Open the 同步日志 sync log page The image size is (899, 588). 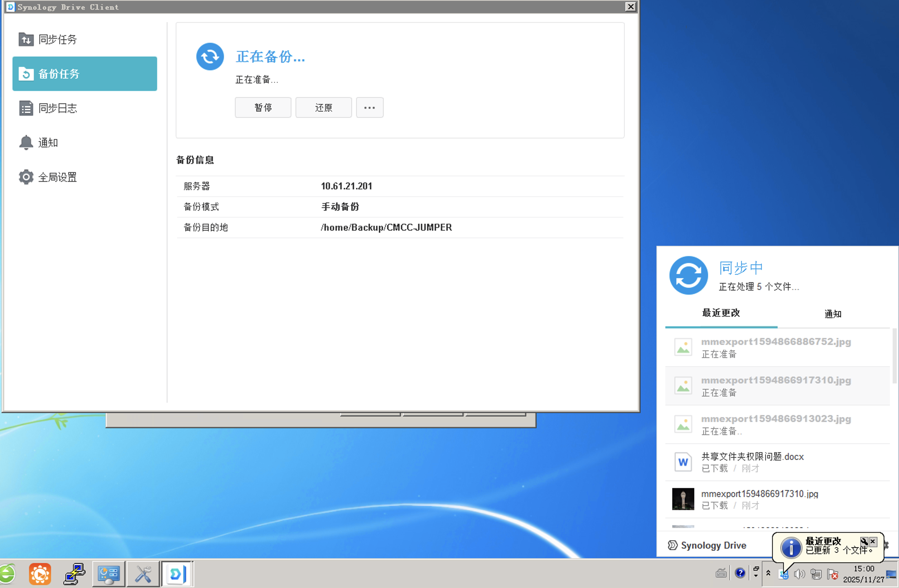point(58,108)
